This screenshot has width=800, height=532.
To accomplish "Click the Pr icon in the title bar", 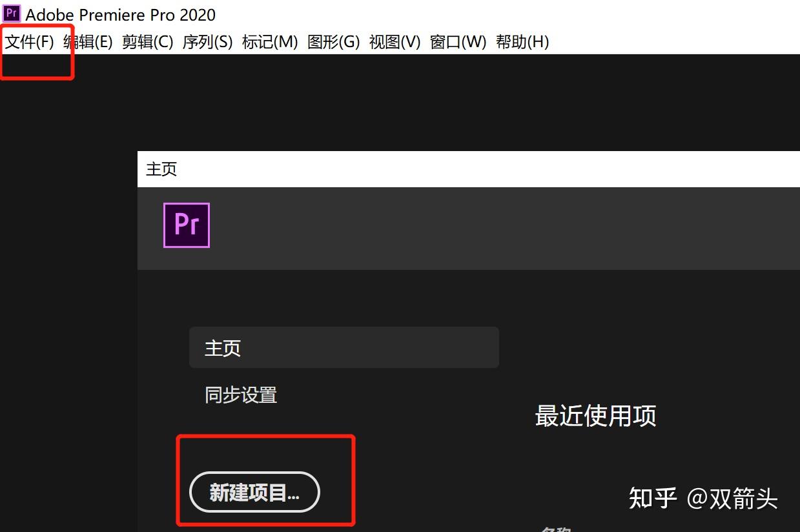I will point(11,13).
